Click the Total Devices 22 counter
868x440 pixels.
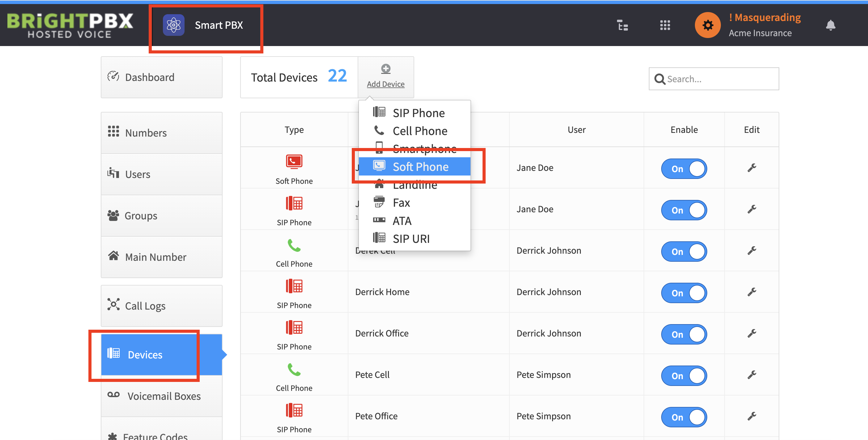click(299, 77)
